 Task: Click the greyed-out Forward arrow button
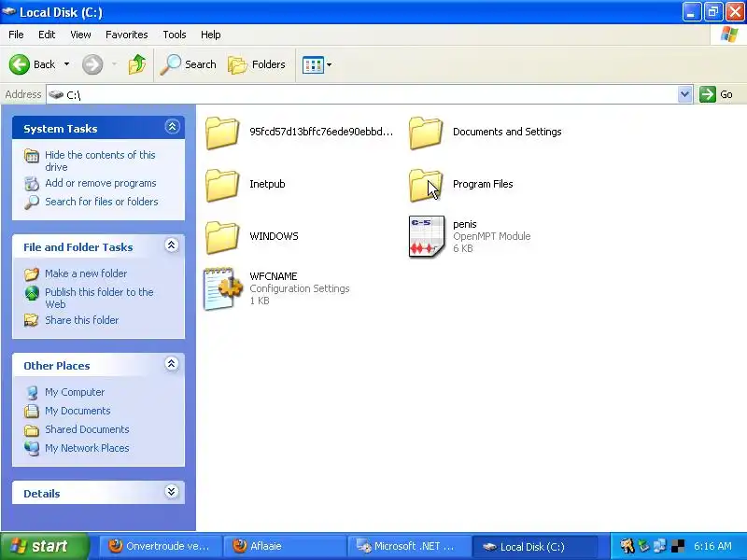pos(92,64)
